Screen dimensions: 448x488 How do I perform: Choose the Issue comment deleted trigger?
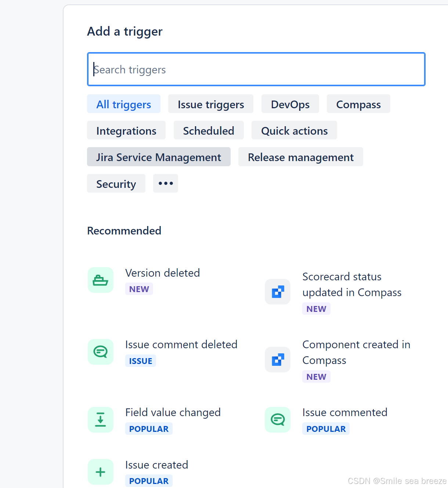coord(181,345)
